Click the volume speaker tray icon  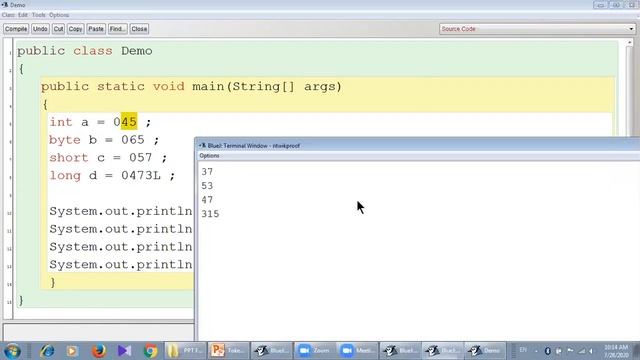click(x=591, y=351)
